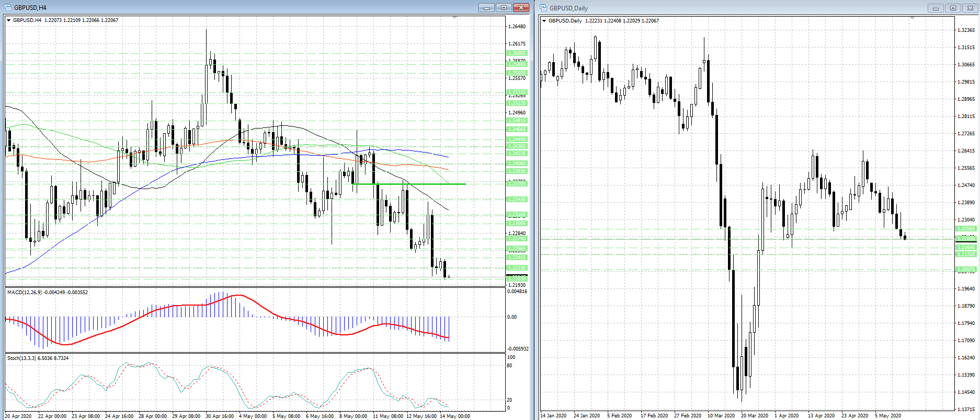
Task: Expand the arrow beside GBPUSD,Daily label
Action: point(544,21)
